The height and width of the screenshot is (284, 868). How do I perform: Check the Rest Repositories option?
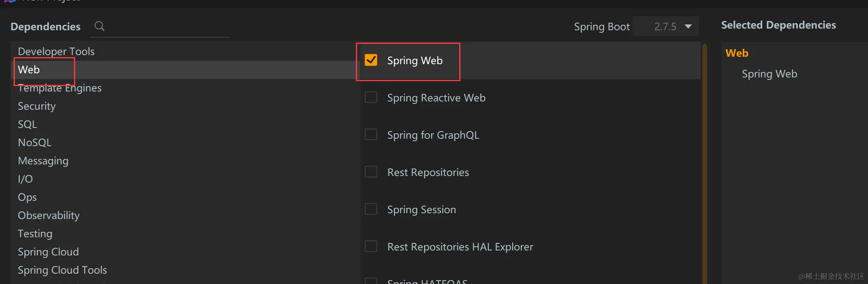(371, 172)
